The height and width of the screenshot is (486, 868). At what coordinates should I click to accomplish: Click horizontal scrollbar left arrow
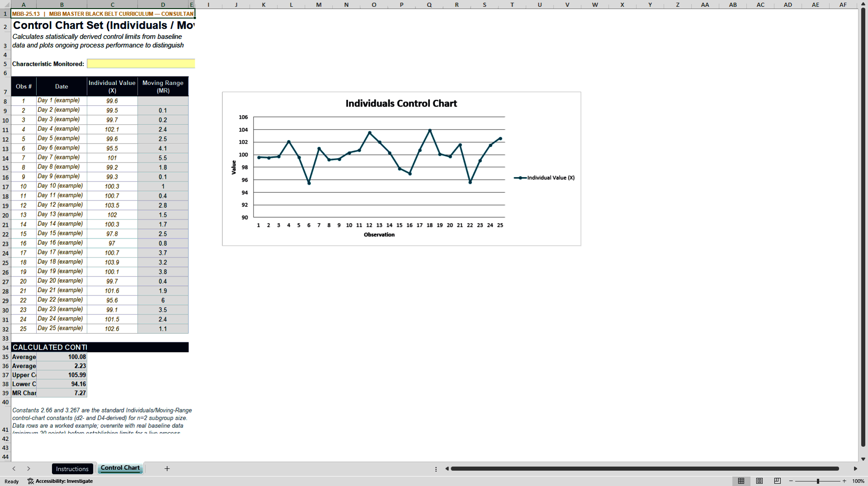pos(447,469)
